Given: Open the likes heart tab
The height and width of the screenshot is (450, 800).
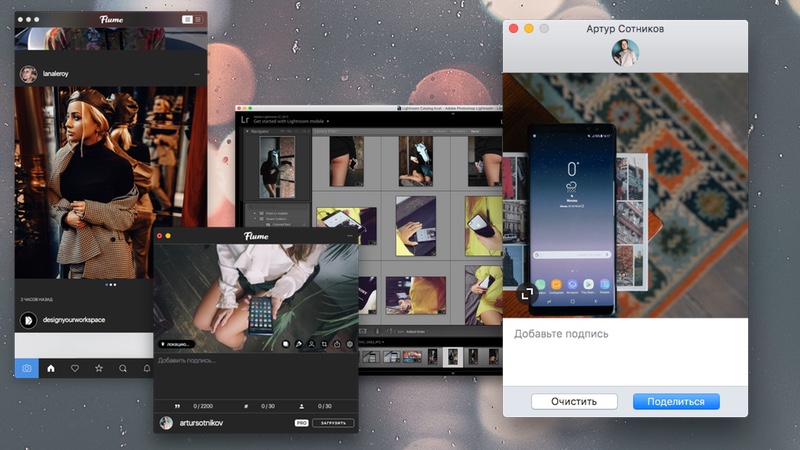Looking at the screenshot, I should (x=75, y=368).
